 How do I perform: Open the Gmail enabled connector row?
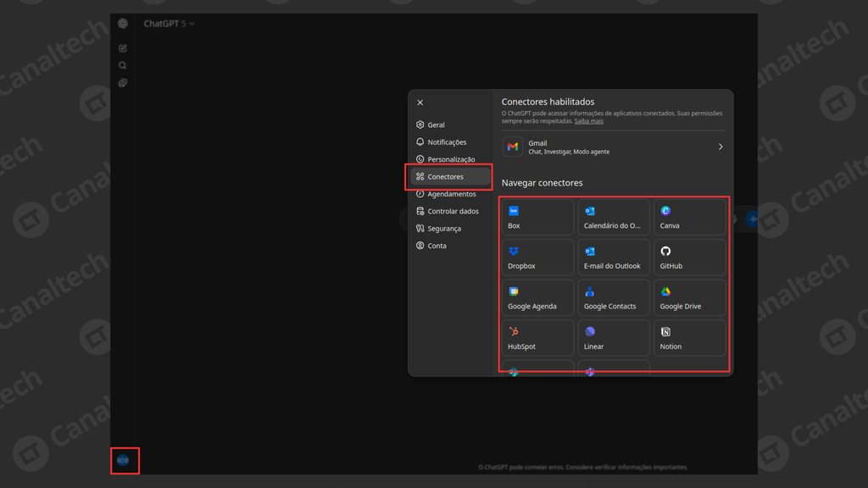(614, 147)
